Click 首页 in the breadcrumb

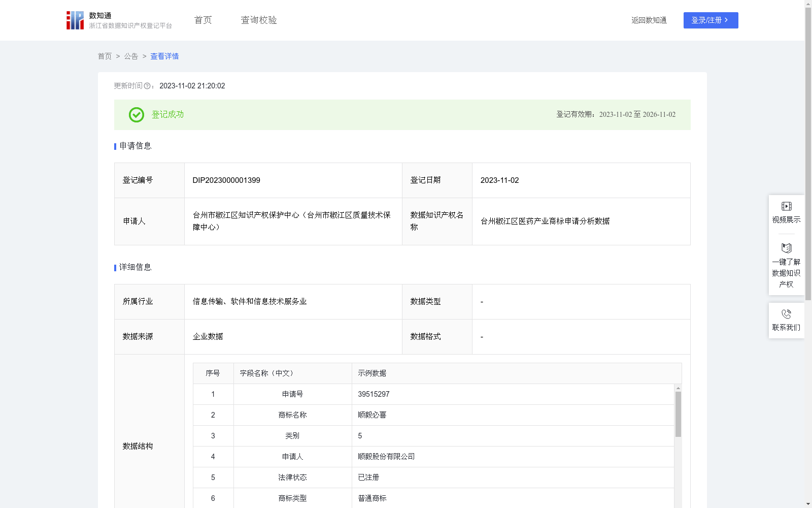(105, 56)
